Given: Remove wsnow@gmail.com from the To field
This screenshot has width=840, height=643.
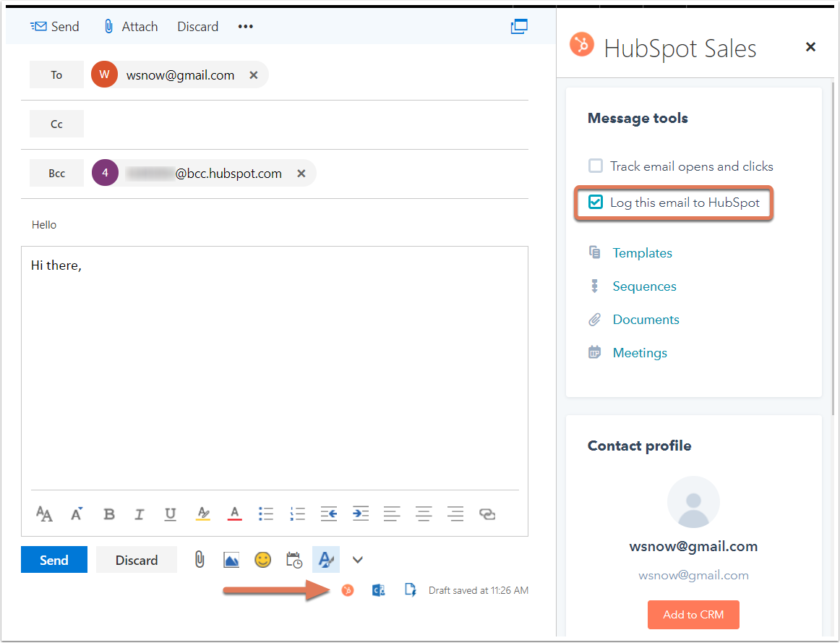Looking at the screenshot, I should 254,75.
